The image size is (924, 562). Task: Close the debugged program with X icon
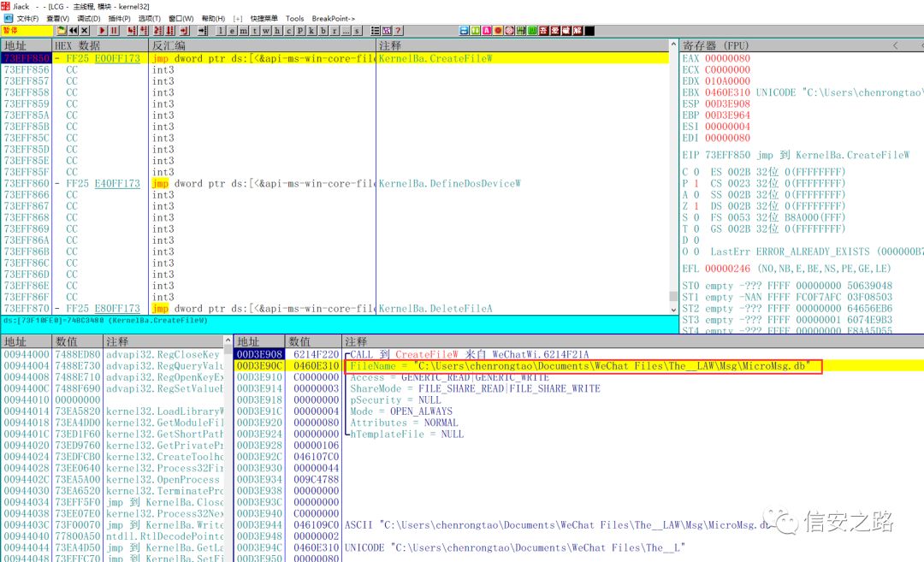pos(85,31)
